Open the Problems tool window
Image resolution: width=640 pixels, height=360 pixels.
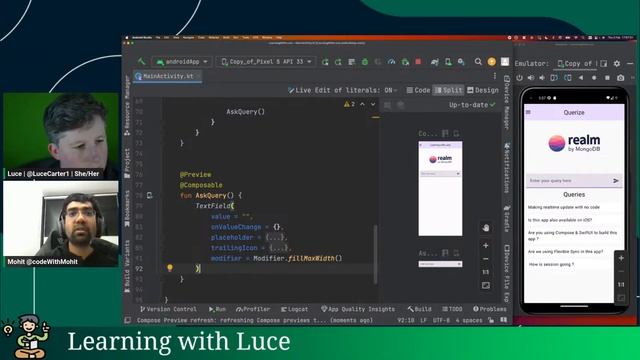489,309
